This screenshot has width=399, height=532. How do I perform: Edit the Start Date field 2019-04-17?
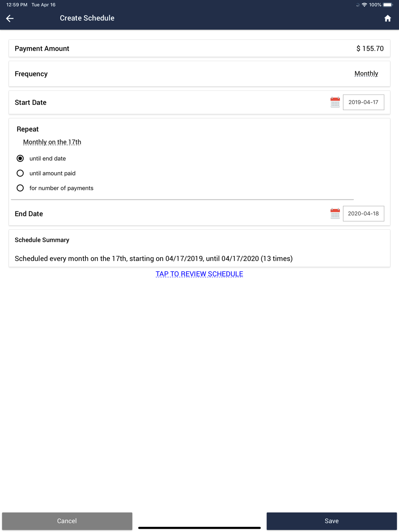363,102
